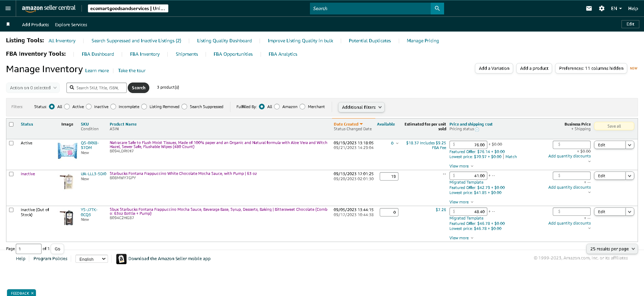644x296 pixels.
Task: Click the page number input field
Action: (29, 249)
